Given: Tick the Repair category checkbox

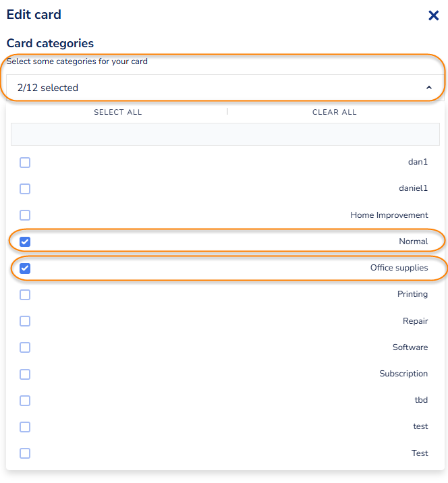Looking at the screenshot, I should pos(25,321).
